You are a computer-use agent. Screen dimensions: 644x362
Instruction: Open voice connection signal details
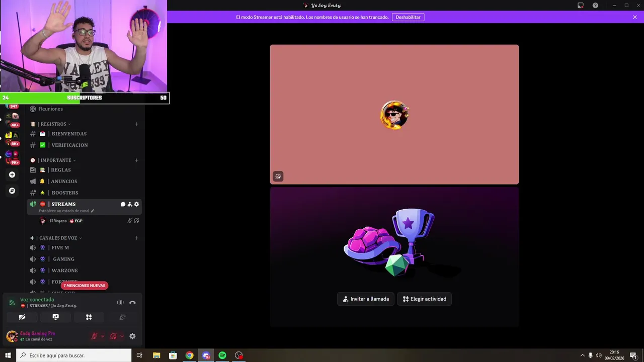point(12,302)
